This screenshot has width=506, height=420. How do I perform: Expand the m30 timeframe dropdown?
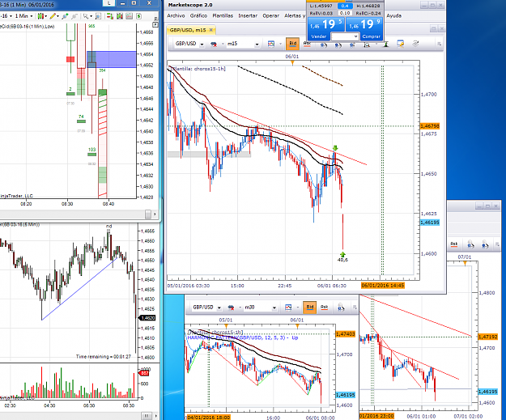pyautogui.click(x=274, y=308)
